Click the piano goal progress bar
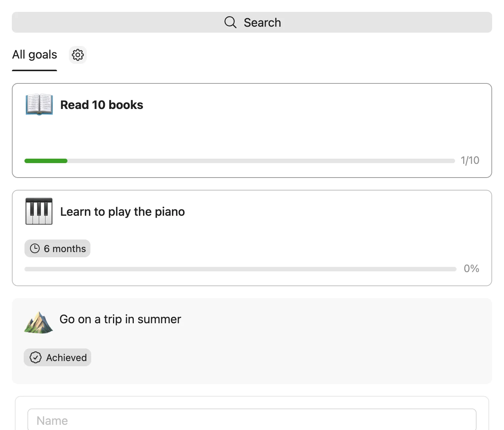Screen dimensions: 504x430 240,269
